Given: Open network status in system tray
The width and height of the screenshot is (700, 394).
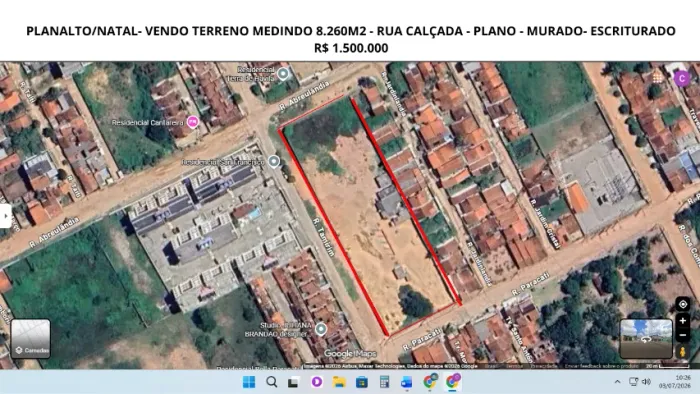Looking at the screenshot, I should 633,382.
